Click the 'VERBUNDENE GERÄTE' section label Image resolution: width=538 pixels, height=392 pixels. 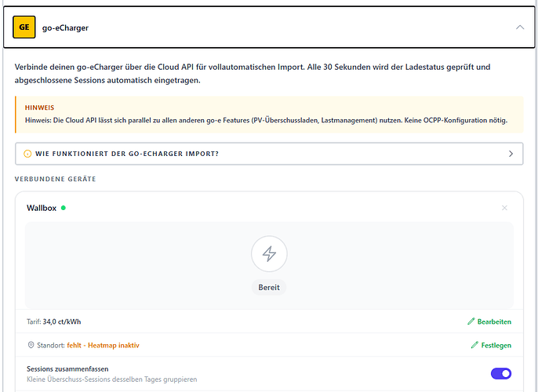point(55,179)
